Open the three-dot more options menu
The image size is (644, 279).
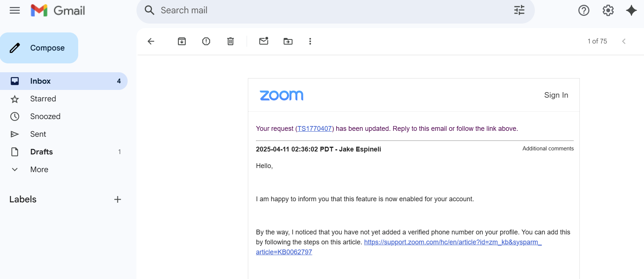310,41
